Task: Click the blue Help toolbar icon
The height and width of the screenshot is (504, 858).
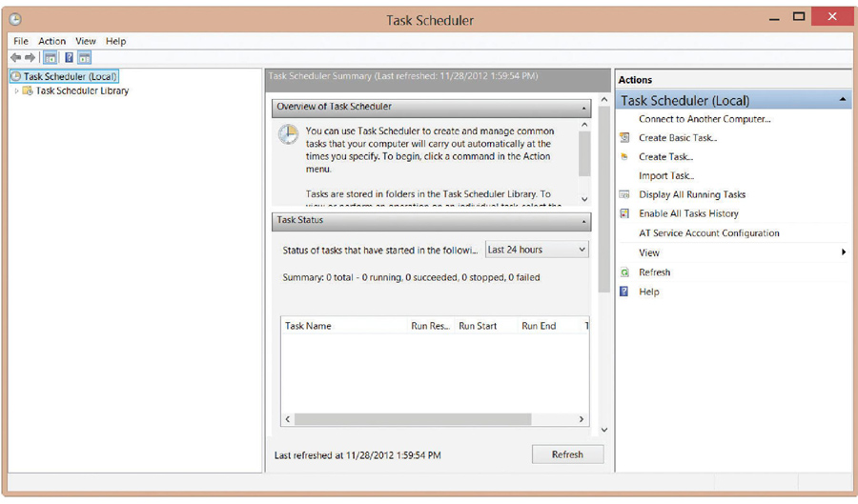Action: tap(69, 57)
